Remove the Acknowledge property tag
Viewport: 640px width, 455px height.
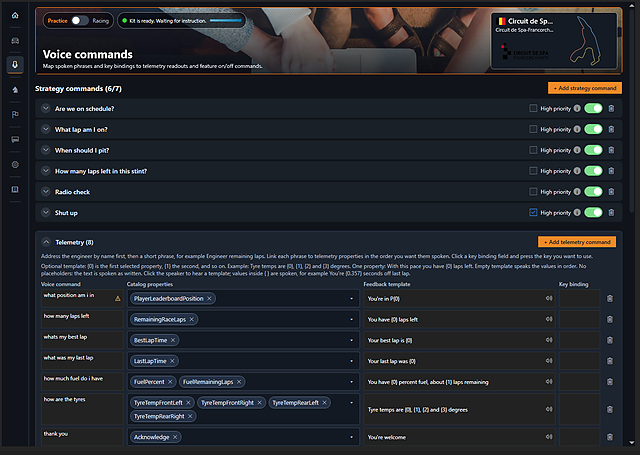[x=175, y=437]
